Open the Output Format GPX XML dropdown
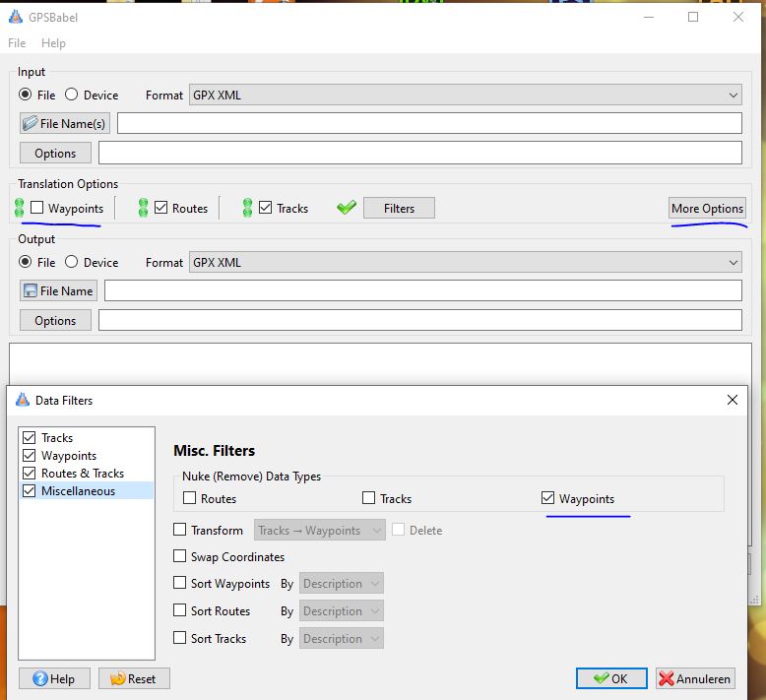Screen dimensions: 766x700 (465, 262)
